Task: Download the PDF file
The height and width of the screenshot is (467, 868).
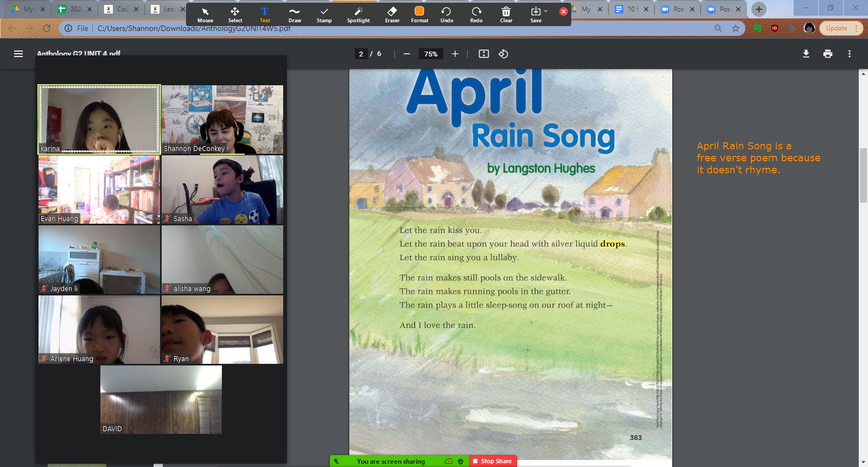Action: coord(806,54)
